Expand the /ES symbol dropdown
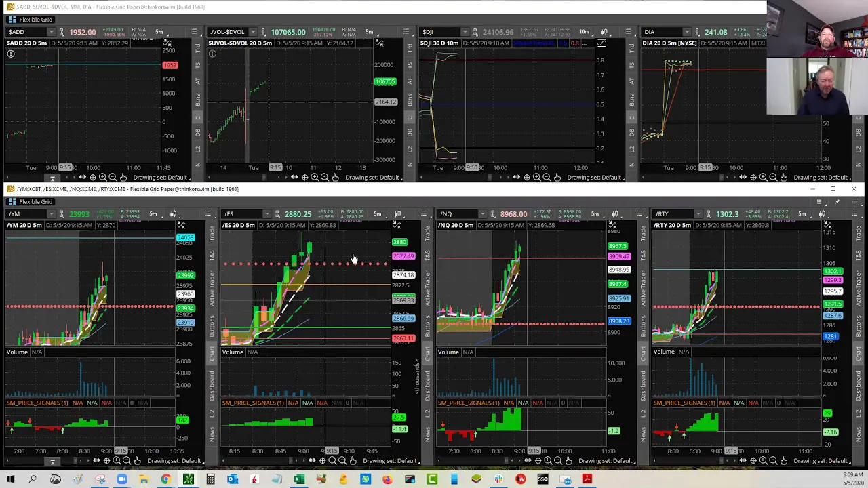 tap(267, 214)
